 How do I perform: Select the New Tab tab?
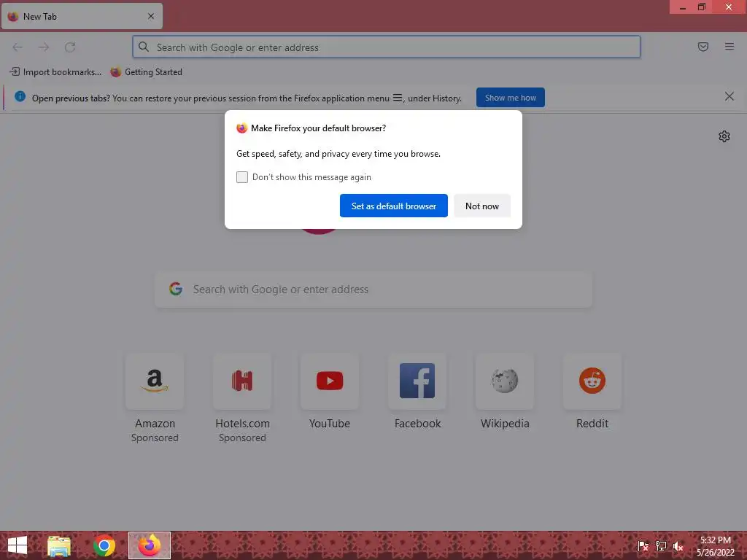(82, 16)
